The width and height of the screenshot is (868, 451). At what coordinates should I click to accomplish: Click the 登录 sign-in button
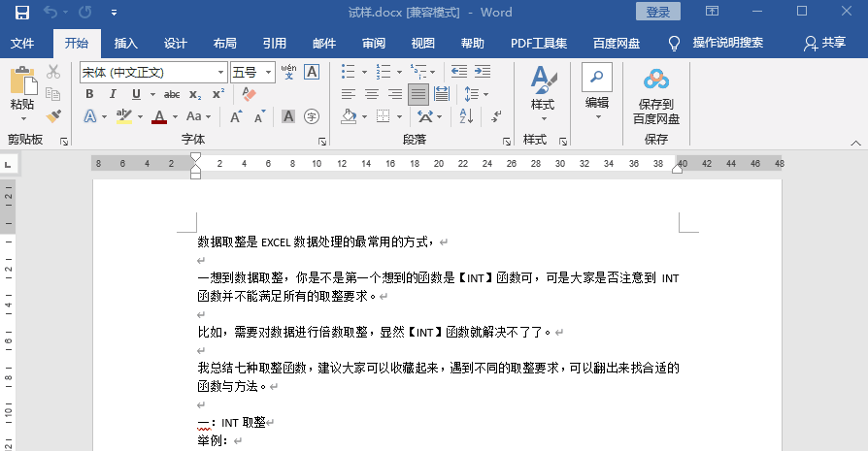coord(658,12)
